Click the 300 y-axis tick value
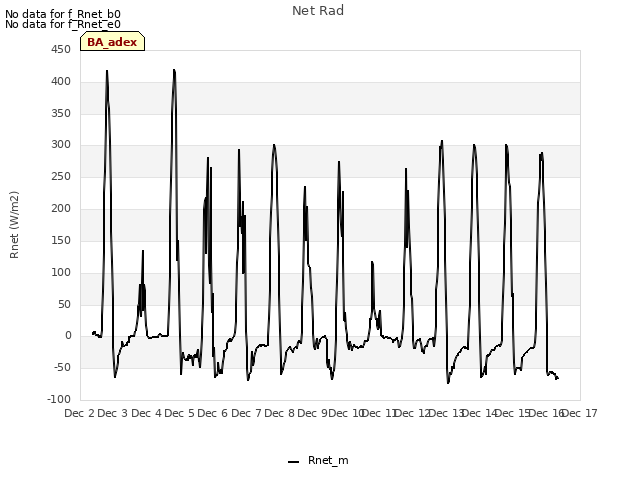The height and width of the screenshot is (480, 640). (x=61, y=144)
